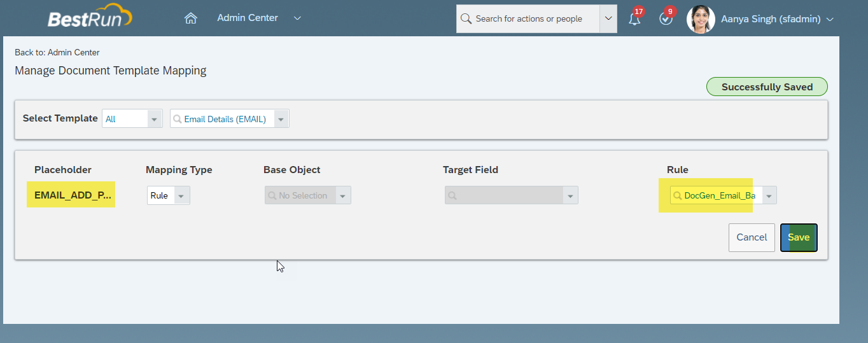Click the 'Search for actions or people' field

(x=528, y=18)
